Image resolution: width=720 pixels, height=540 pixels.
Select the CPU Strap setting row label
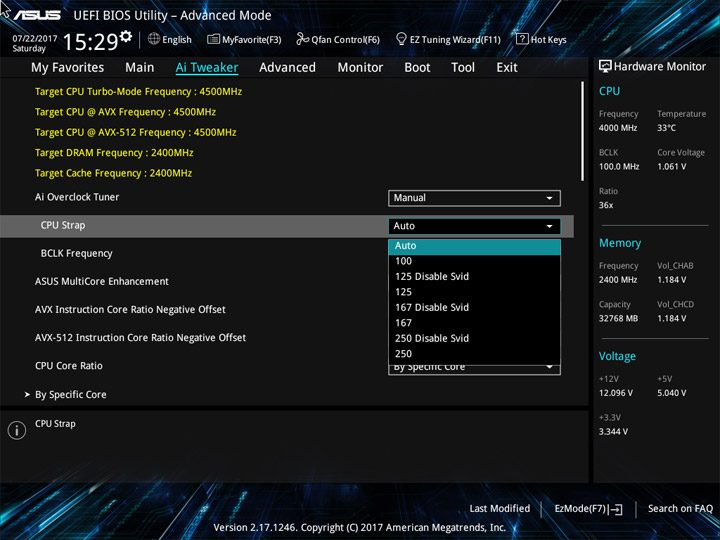pyautogui.click(x=63, y=225)
